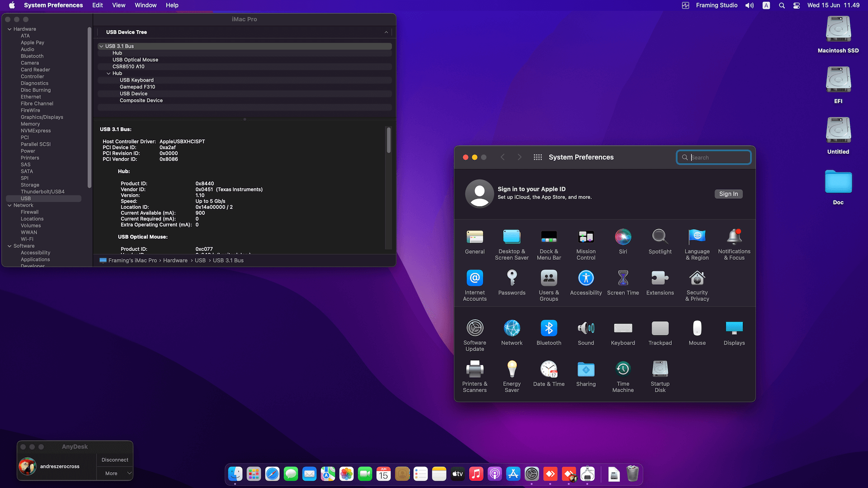The height and width of the screenshot is (488, 868).
Task: Click the details pane vertical scrollbar
Action: 388,140
